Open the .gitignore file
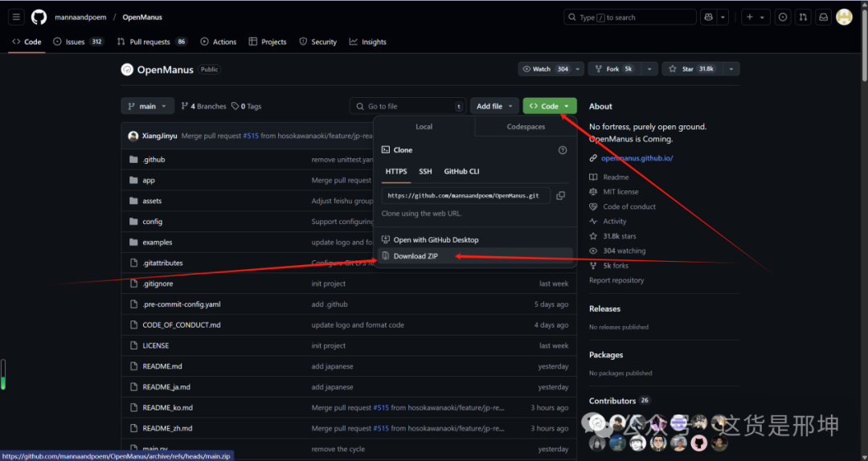Viewport: 868px width, 461px height. (158, 284)
